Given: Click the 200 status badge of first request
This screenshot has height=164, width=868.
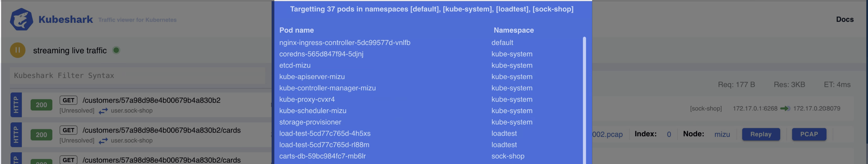Looking at the screenshot, I should 41,105.
